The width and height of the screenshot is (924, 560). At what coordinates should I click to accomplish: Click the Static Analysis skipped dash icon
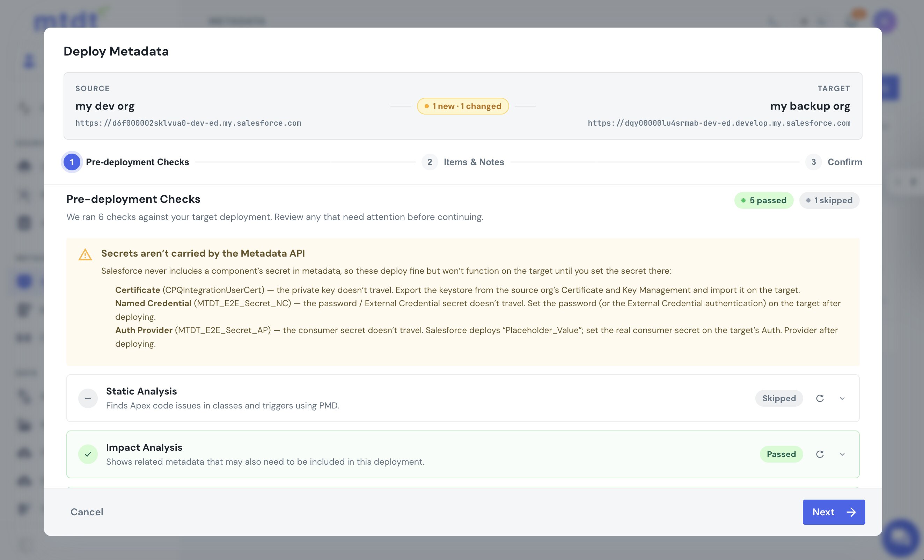[x=88, y=398]
